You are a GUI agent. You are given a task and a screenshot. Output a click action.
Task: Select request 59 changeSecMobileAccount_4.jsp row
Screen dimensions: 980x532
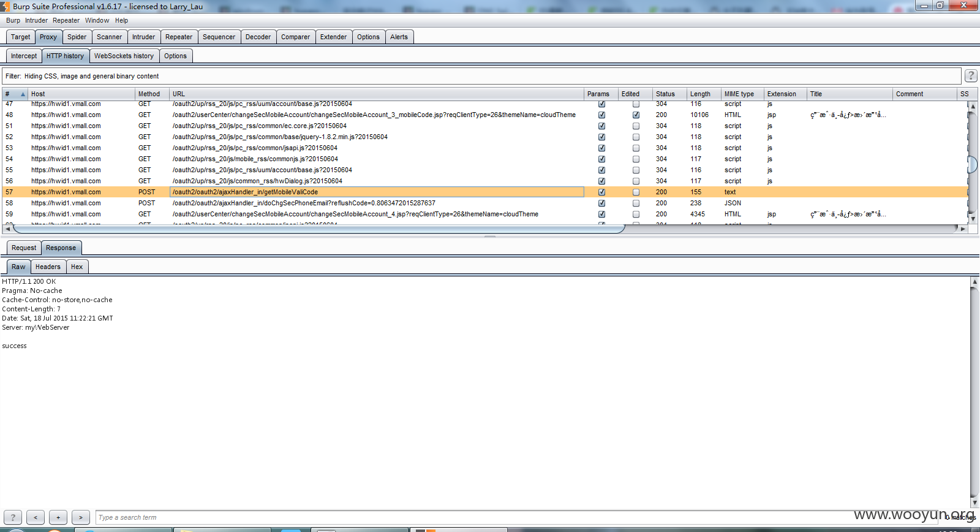click(x=484, y=214)
